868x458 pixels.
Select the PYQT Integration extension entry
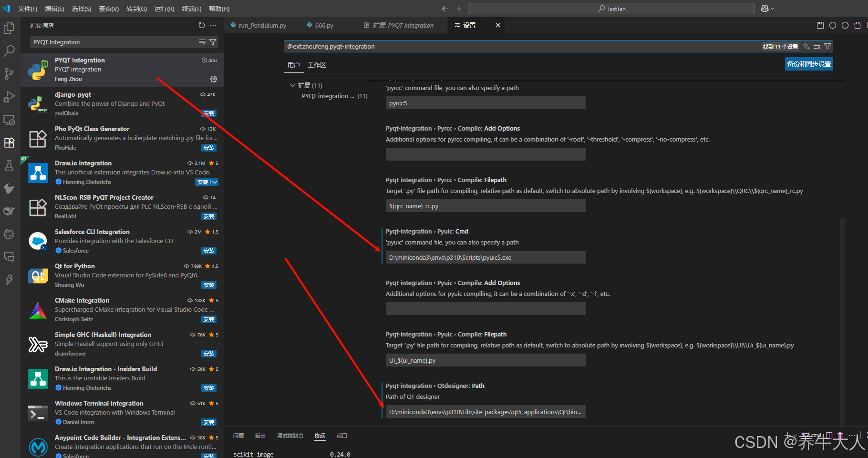point(122,70)
